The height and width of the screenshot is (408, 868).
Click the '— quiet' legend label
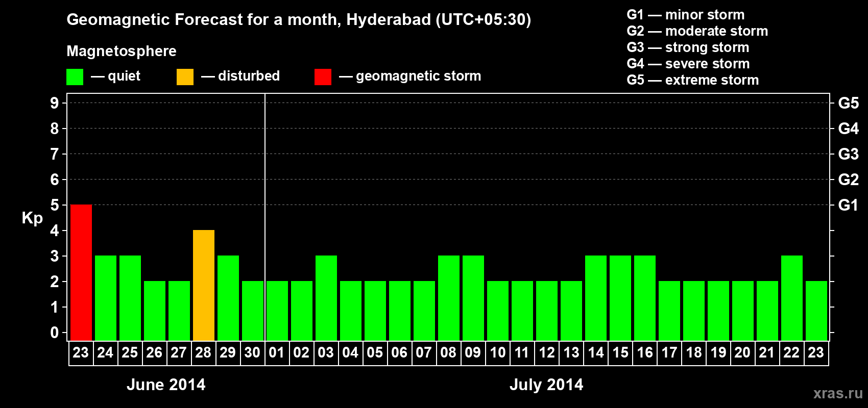116,76
